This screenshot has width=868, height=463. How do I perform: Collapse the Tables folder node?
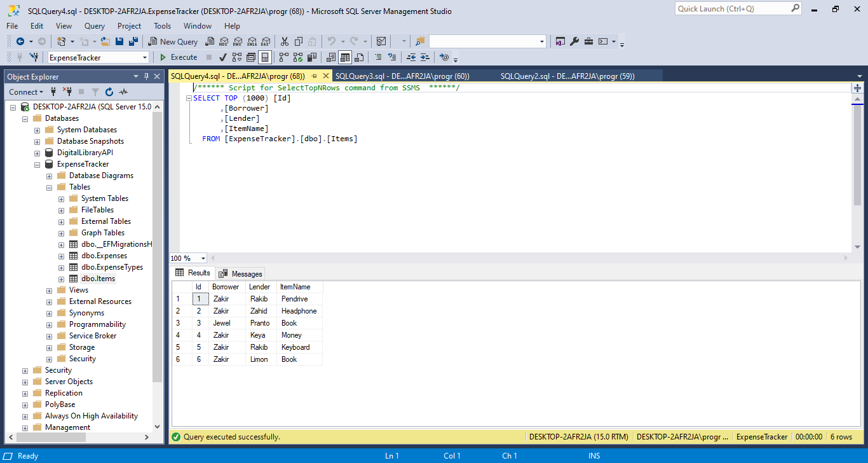50,187
